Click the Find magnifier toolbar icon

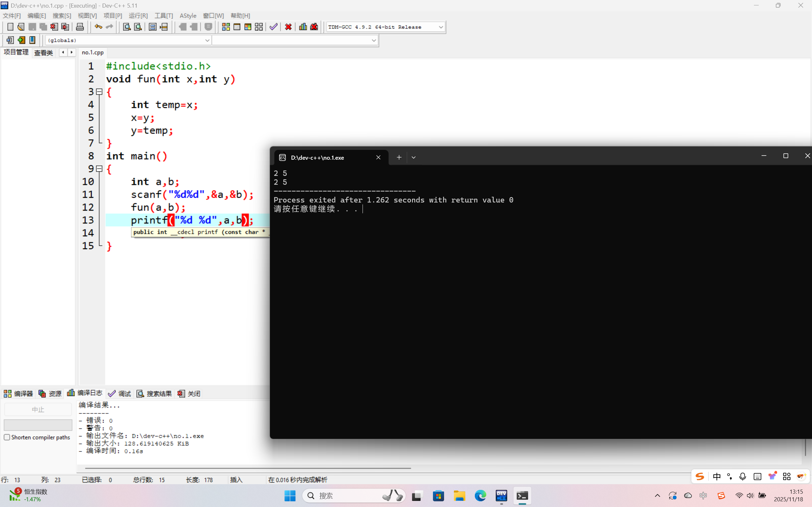tap(127, 27)
